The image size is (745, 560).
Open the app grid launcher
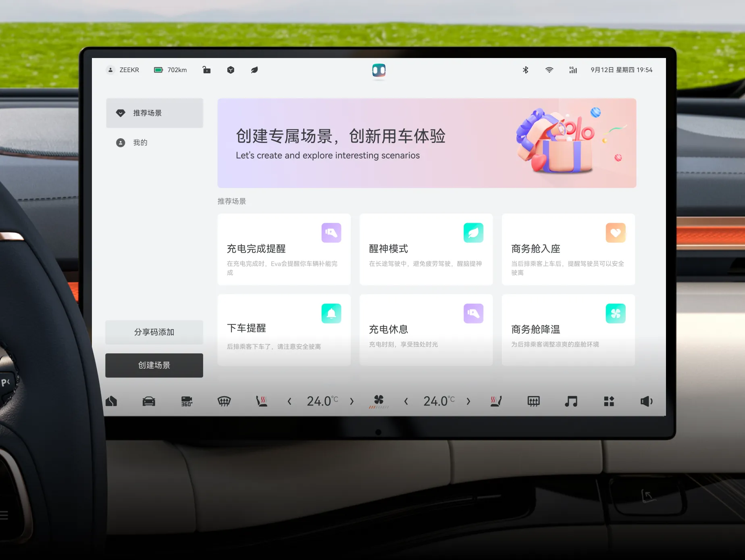coord(609,401)
